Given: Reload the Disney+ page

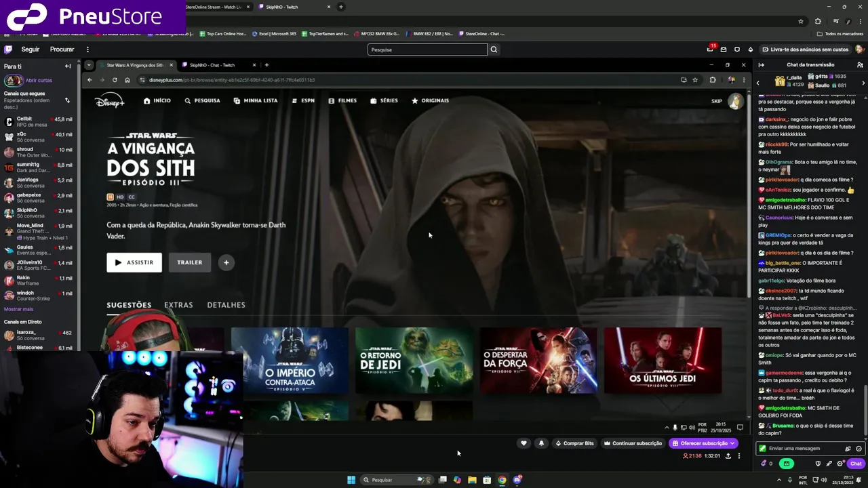Looking at the screenshot, I should click(115, 80).
